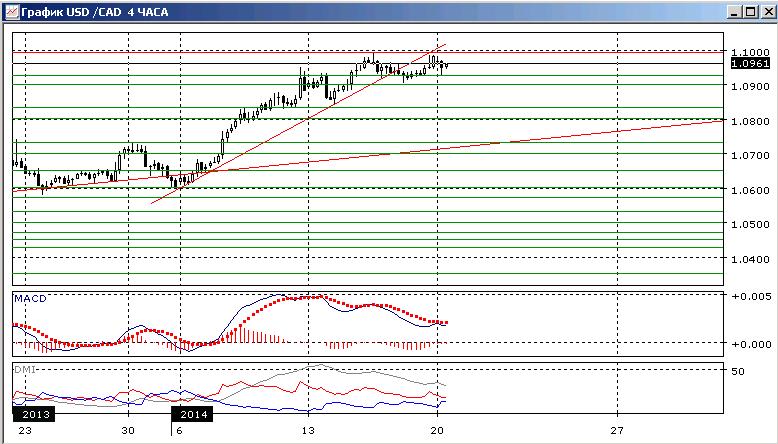Click the 2014 year marker
Image resolution: width=778 pixels, height=444 pixels.
point(192,414)
